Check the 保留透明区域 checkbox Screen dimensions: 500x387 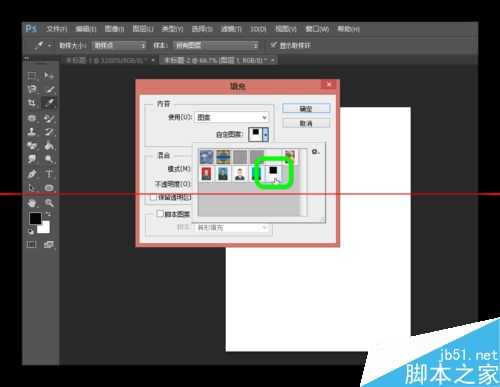tap(153, 197)
